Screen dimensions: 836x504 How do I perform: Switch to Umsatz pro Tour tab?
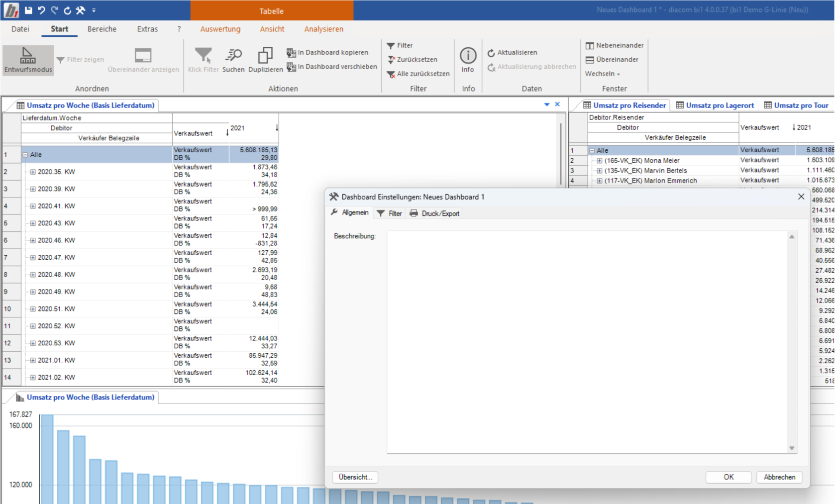tap(796, 105)
